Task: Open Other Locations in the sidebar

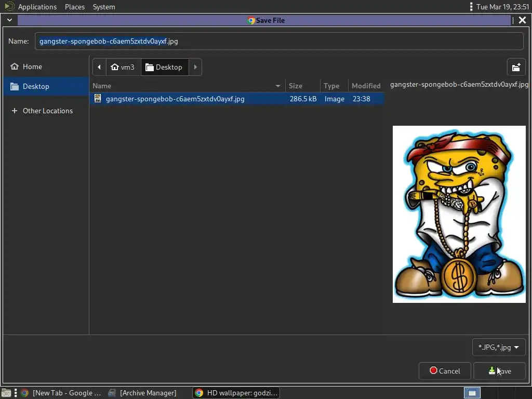Action: 46,111
